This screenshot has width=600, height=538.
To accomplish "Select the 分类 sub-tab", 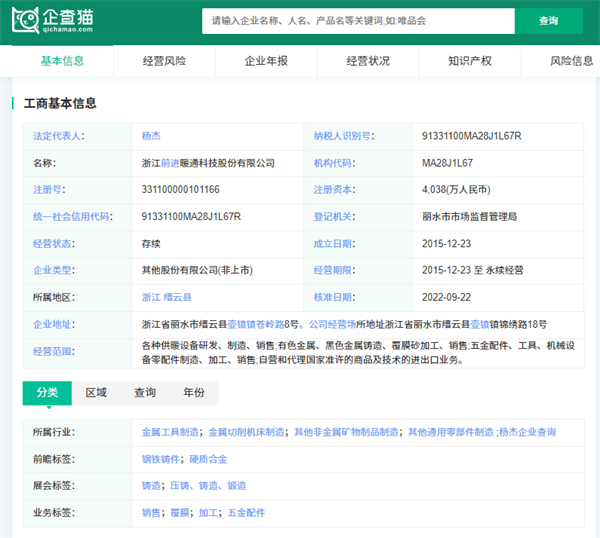I will coord(47,393).
